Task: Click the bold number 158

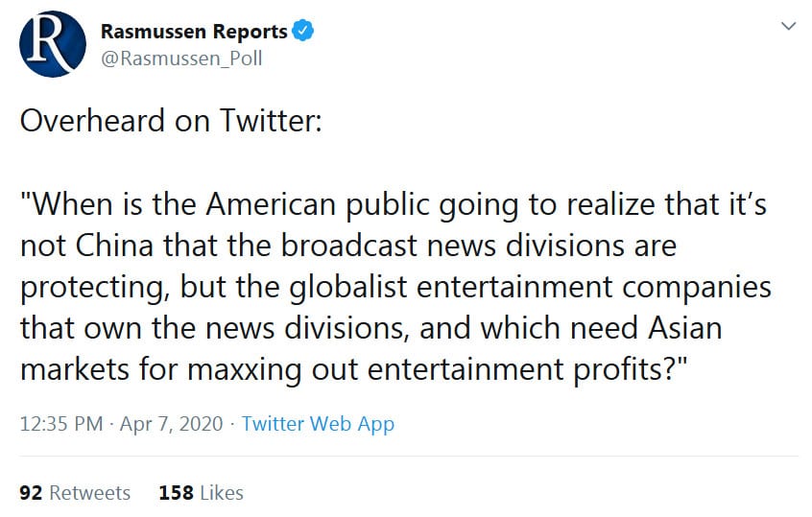Action: pos(177,493)
